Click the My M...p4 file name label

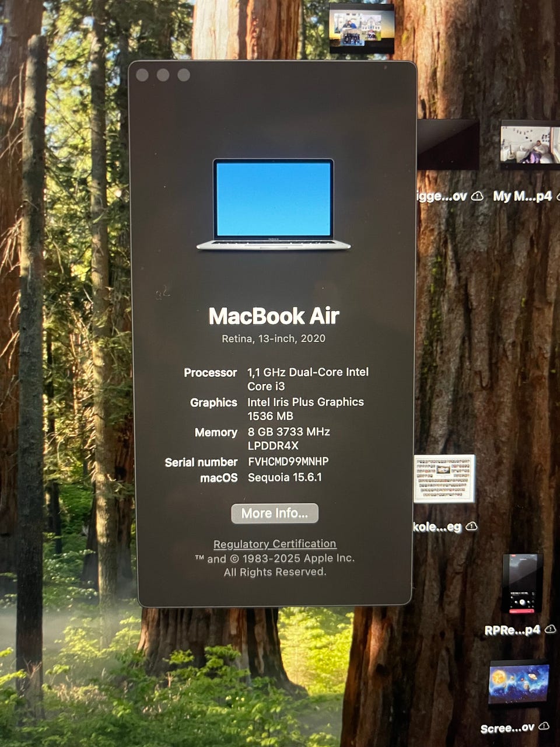coord(523,197)
